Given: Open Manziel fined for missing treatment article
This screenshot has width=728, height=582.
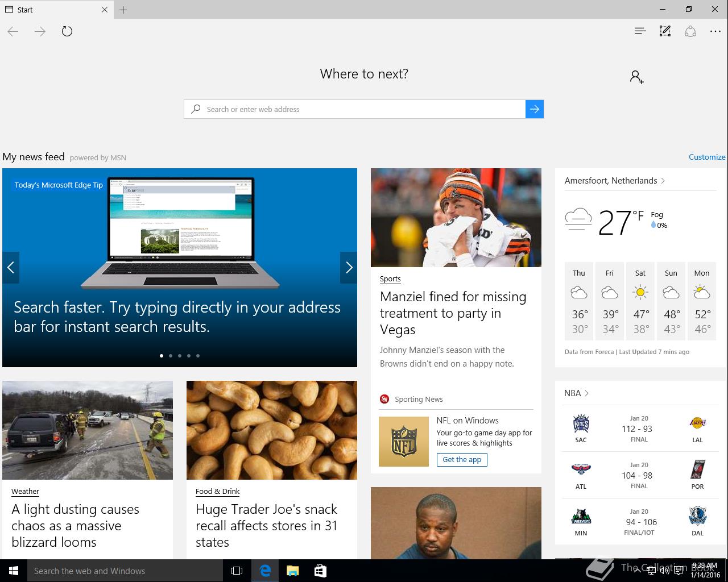Looking at the screenshot, I should click(453, 313).
